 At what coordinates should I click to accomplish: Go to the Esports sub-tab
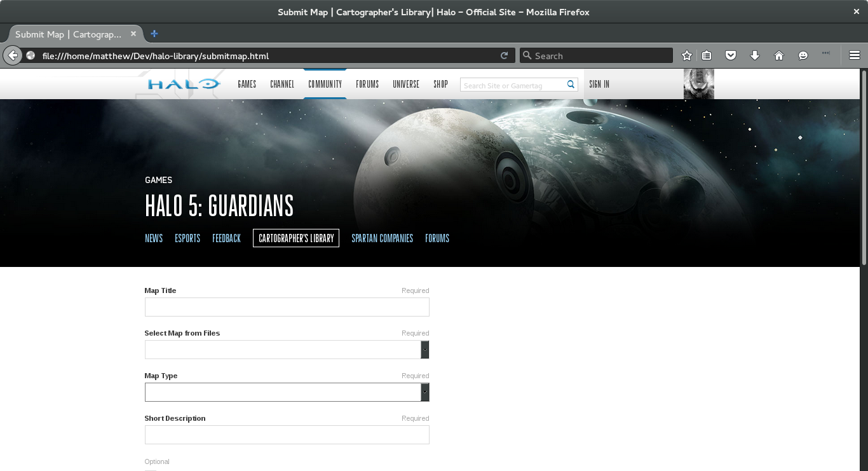tap(187, 238)
